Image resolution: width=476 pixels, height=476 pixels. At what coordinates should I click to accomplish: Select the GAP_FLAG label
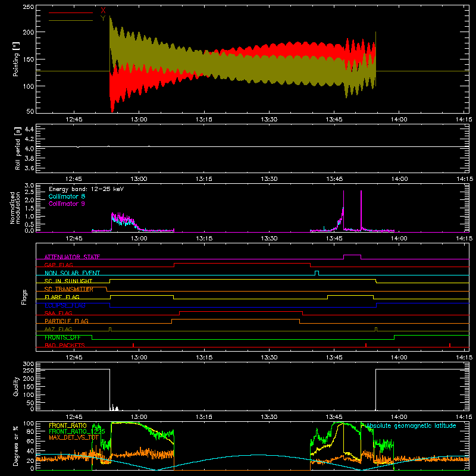[59, 265]
